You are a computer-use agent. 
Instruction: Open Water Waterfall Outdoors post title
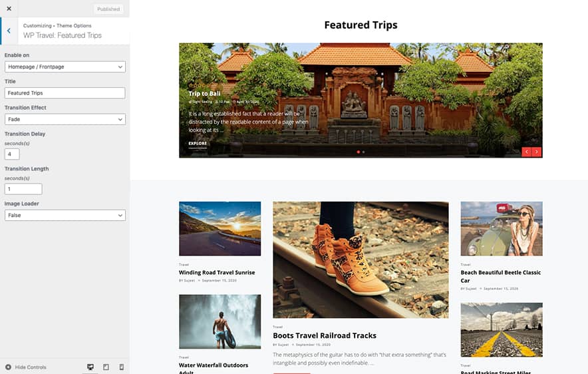point(214,369)
